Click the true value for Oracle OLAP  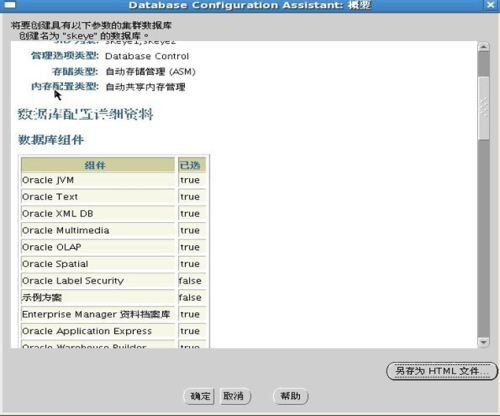pyautogui.click(x=190, y=247)
